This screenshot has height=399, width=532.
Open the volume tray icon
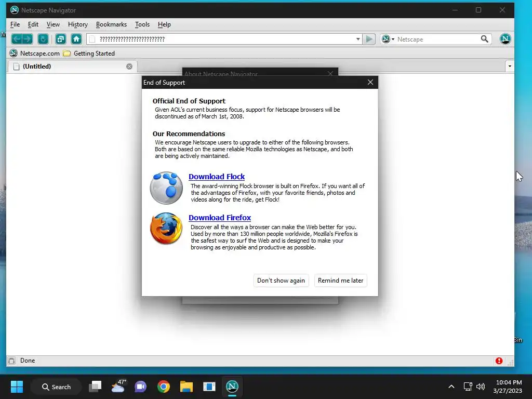(x=481, y=387)
